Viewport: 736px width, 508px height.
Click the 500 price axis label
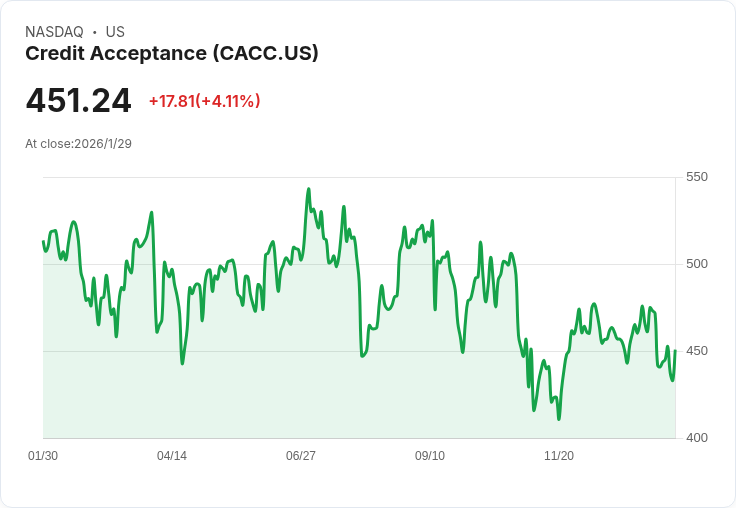tap(697, 264)
